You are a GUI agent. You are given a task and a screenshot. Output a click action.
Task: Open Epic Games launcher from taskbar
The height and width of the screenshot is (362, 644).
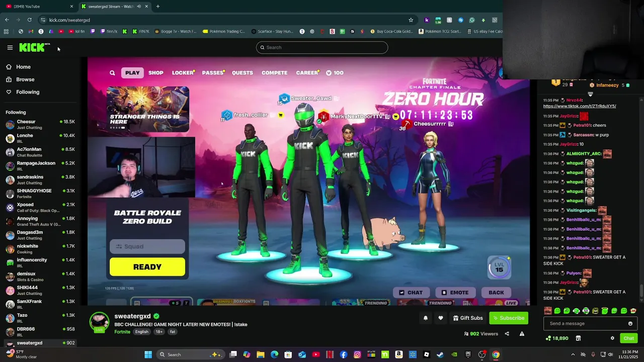[x=468, y=354]
